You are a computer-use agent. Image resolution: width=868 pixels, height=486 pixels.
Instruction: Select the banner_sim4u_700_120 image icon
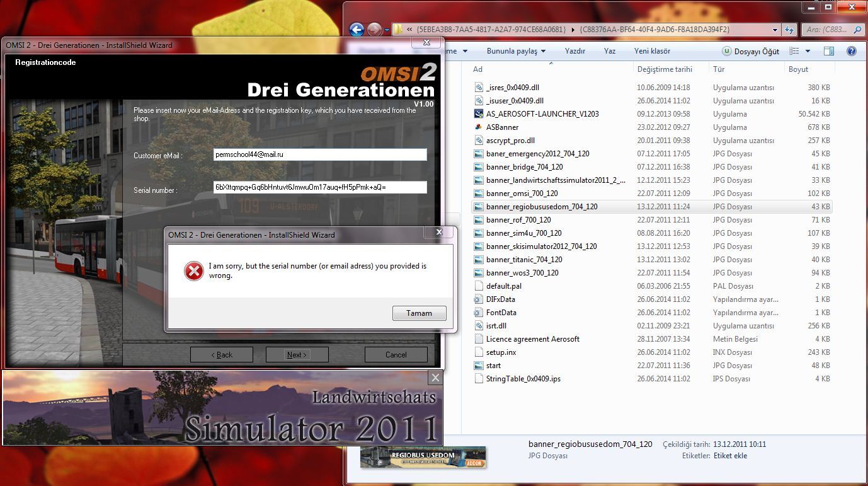pyautogui.click(x=479, y=233)
